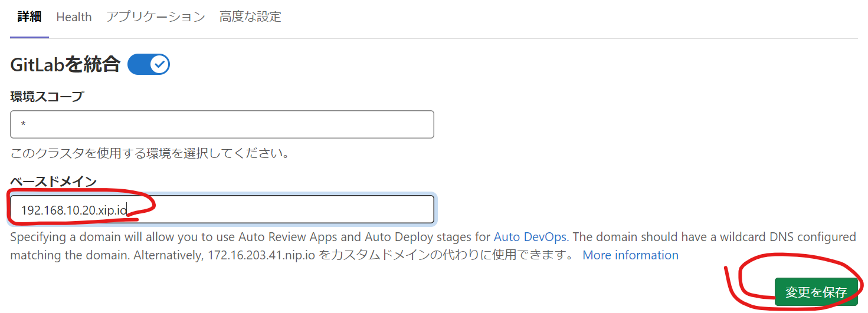Screen dimensions: 868x313
Task: Click the suggested 172.16.203.41.nip.io domain text
Action: pyautogui.click(x=262, y=255)
